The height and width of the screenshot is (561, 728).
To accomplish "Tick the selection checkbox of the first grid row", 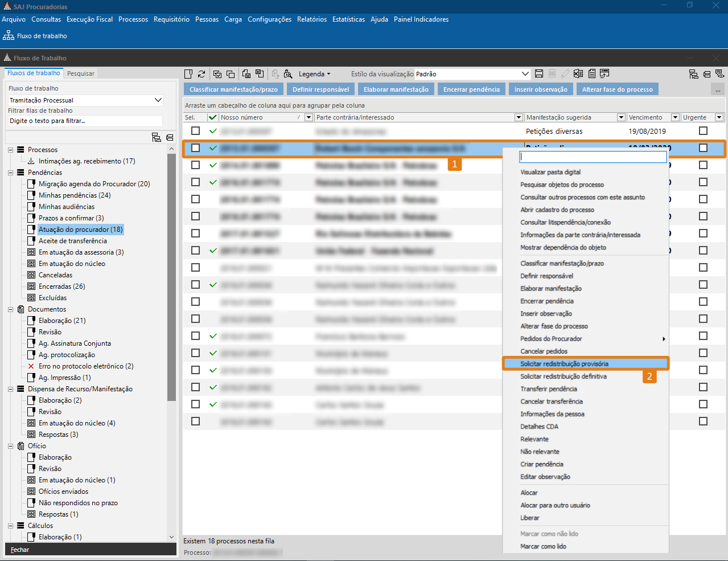I will tap(196, 131).
